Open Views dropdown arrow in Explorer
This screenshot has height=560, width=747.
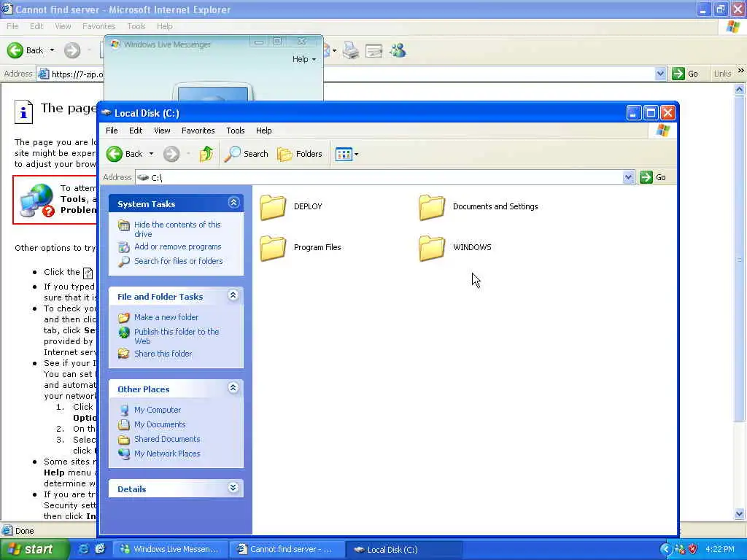click(356, 155)
